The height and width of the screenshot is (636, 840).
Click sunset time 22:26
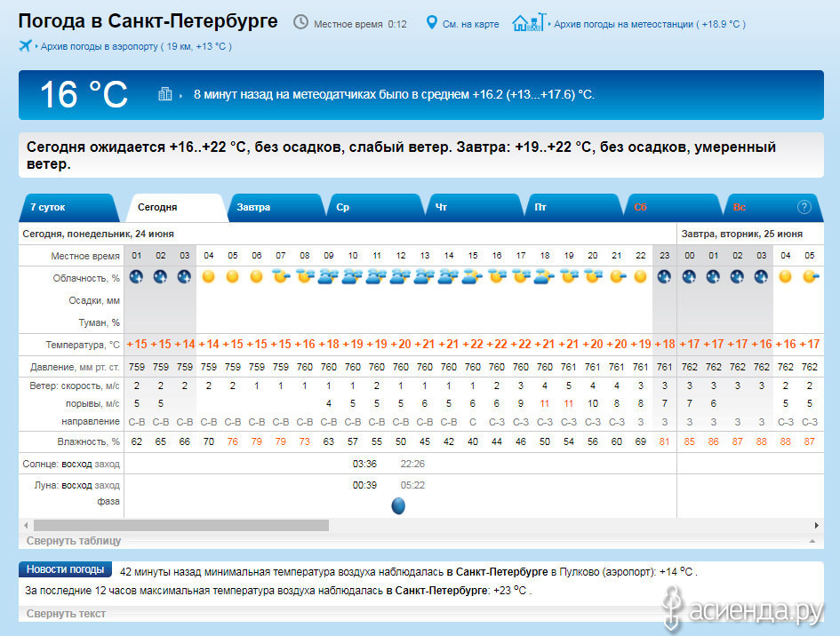412,464
